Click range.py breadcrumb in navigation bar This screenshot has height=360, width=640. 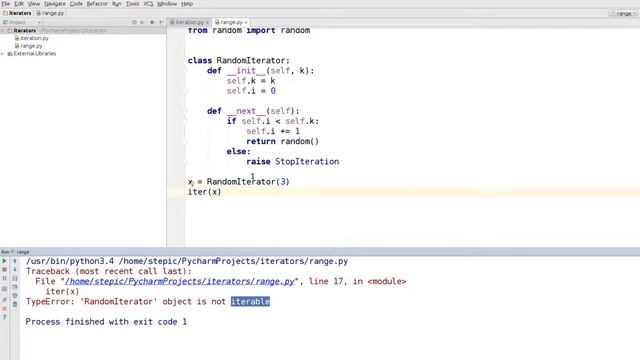50,13
